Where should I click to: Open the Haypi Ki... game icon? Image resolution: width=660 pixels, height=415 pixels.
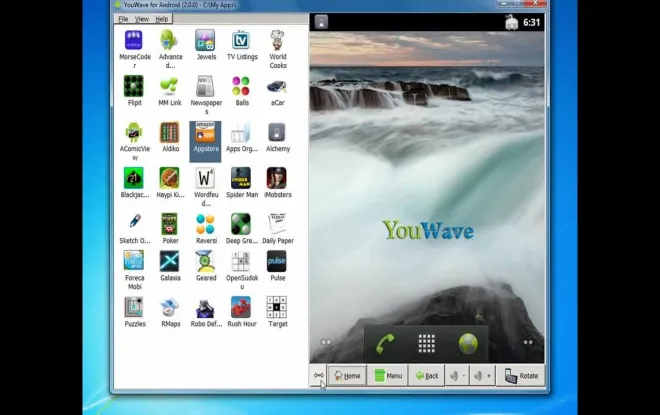click(170, 178)
